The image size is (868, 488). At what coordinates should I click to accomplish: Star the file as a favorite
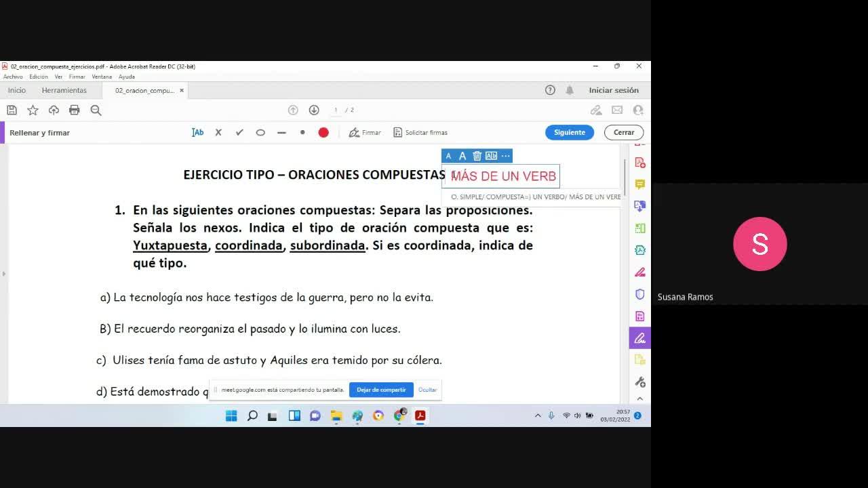(x=33, y=110)
